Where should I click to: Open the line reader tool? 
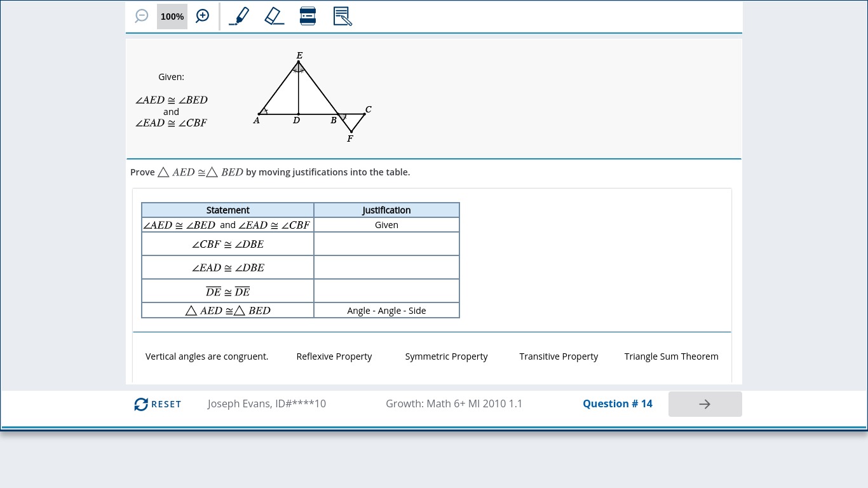click(308, 16)
